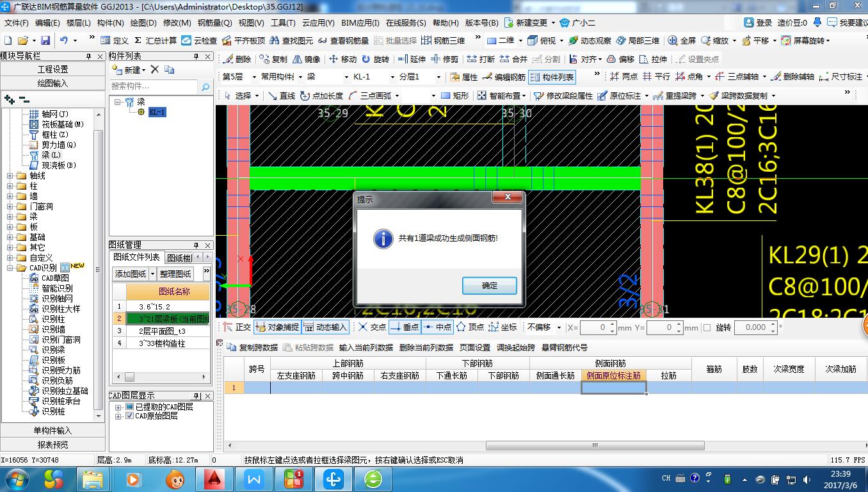Activate 动态观察 dynamic orbit view
This screenshot has height=492, width=868.
click(x=589, y=40)
